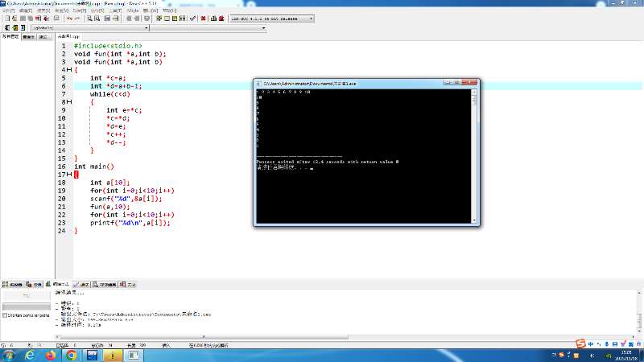Viewport: 644px width, 362px height.
Task: Open the 运行 (Run) menu
Action: tap(97, 10)
